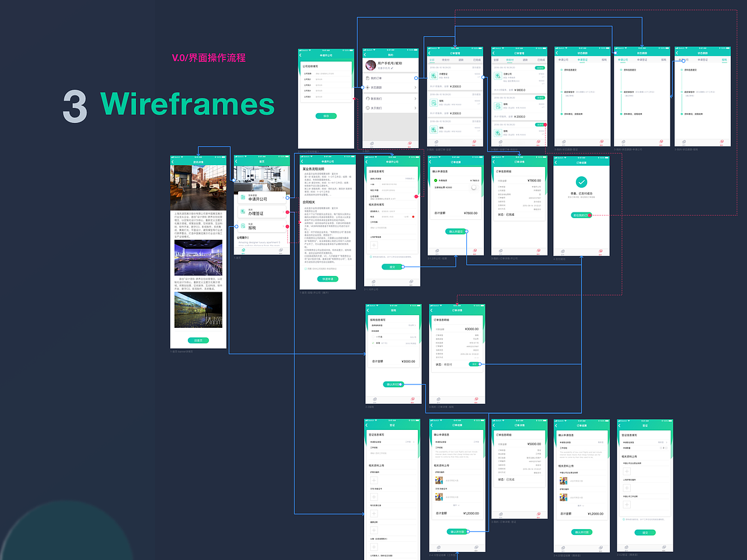Image resolution: width=747 pixels, height=560 pixels.
Task: Tap home icon in 首页 bottom tab bar
Action: [x=243, y=250]
